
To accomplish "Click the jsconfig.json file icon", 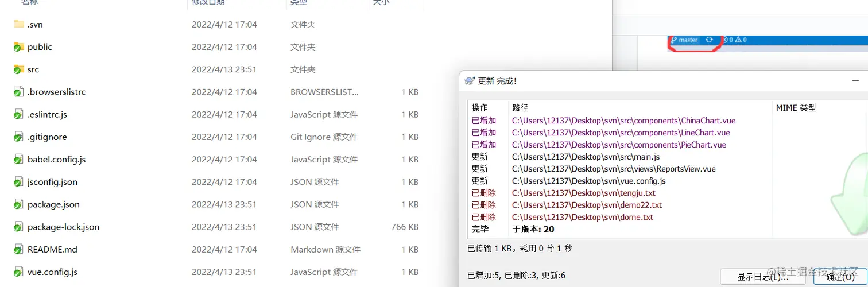I will (x=19, y=182).
